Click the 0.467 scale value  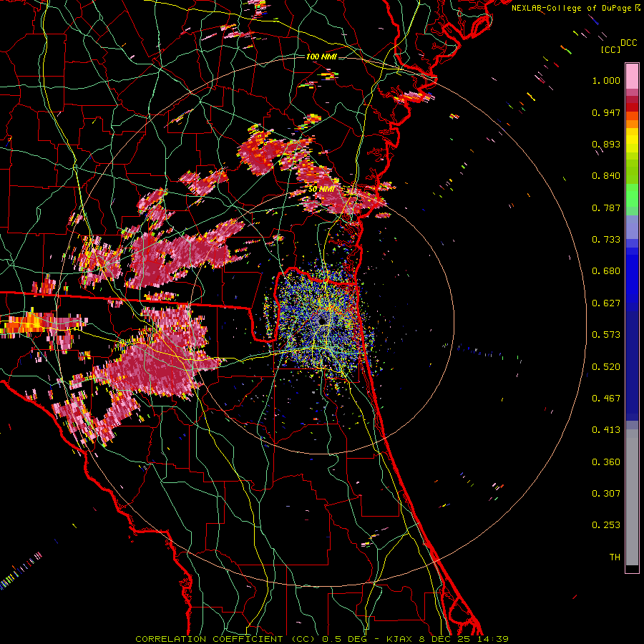[606, 399]
